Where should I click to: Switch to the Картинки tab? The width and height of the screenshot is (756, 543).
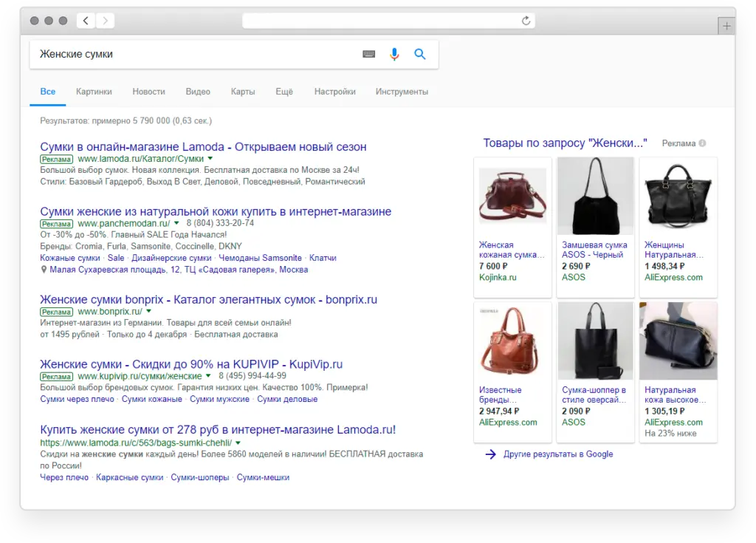coord(94,92)
